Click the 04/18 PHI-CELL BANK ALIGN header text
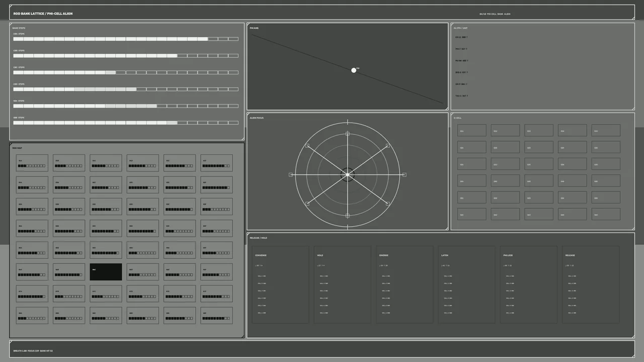 tap(495, 14)
